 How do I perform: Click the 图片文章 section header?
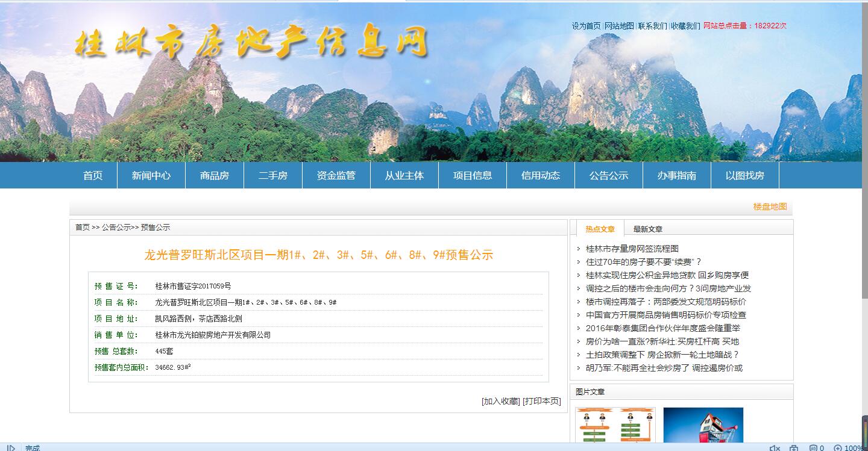[590, 392]
